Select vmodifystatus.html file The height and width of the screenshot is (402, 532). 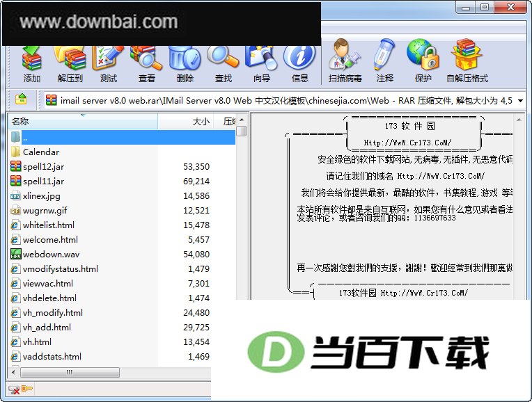61,268
